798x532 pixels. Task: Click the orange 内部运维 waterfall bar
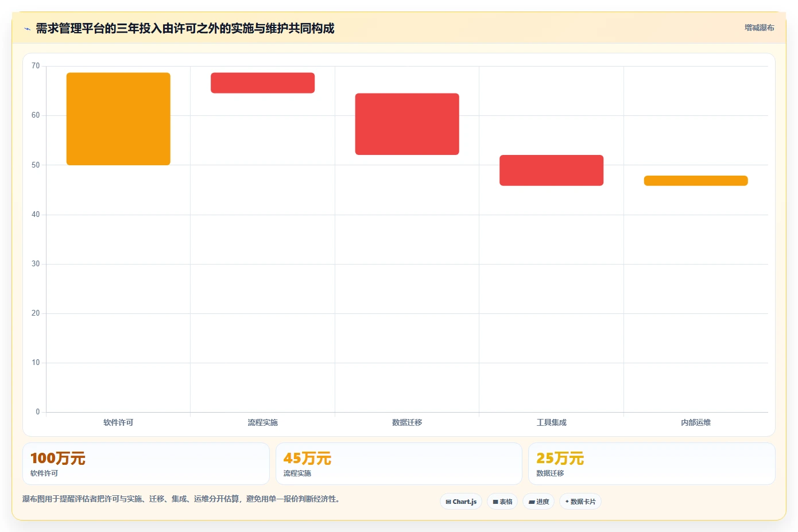[x=696, y=181]
